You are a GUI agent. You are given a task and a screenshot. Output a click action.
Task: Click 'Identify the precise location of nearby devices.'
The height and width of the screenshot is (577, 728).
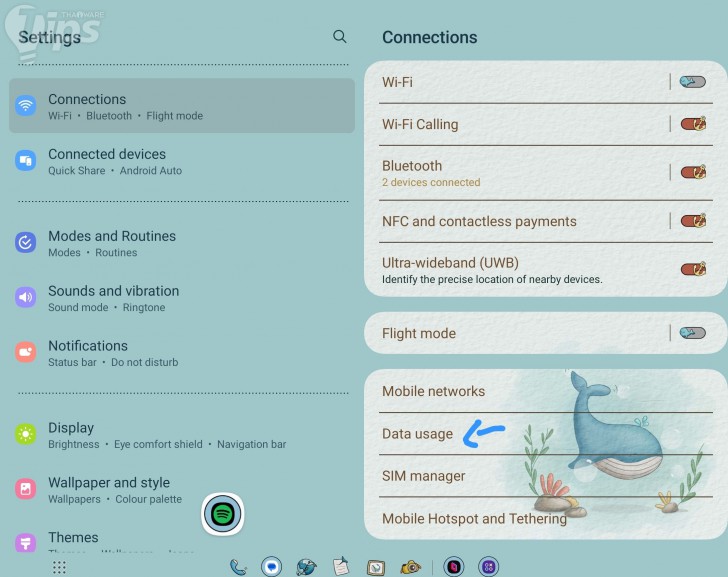[x=492, y=279]
